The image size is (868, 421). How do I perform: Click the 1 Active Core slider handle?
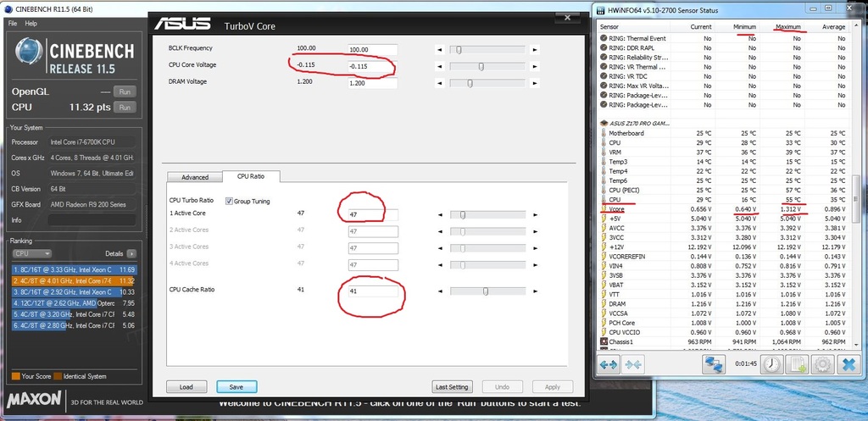462,214
